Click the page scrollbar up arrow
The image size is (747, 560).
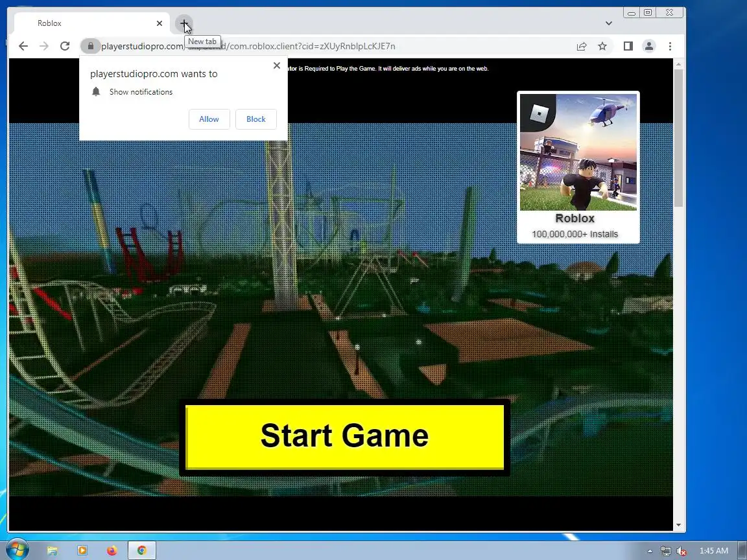[x=678, y=64]
